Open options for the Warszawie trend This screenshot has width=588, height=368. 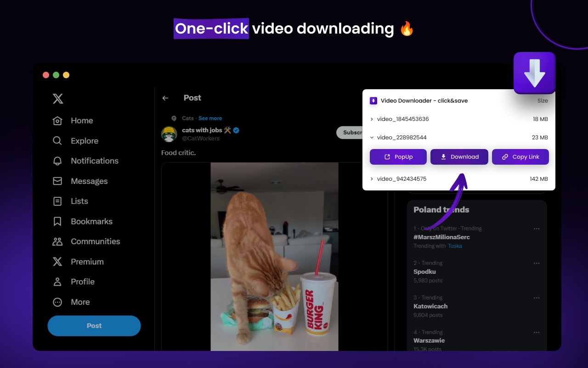click(537, 332)
